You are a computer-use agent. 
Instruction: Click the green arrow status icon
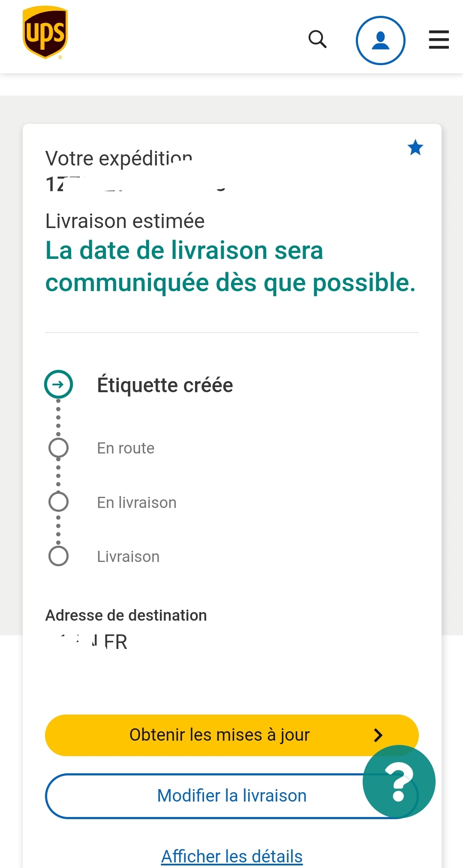coord(58,384)
